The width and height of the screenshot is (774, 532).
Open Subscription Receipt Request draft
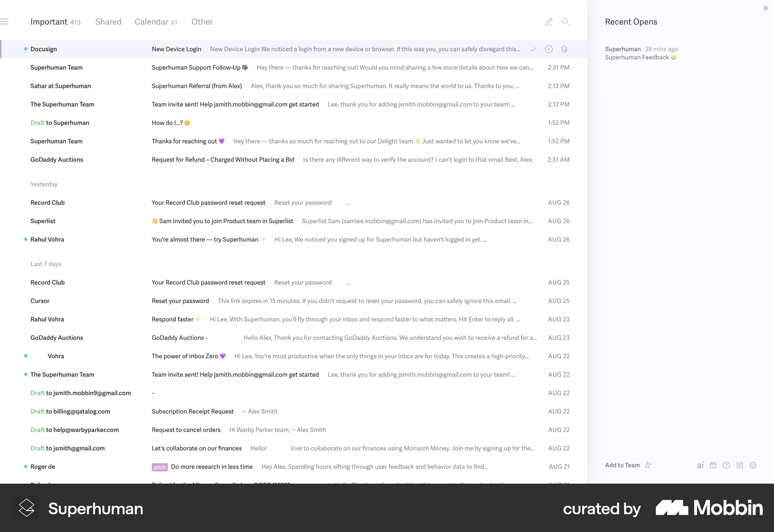click(x=294, y=411)
